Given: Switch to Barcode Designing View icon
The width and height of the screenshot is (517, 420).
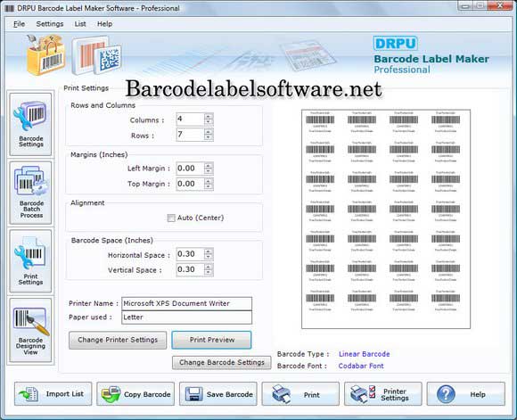Looking at the screenshot, I should point(30,330).
